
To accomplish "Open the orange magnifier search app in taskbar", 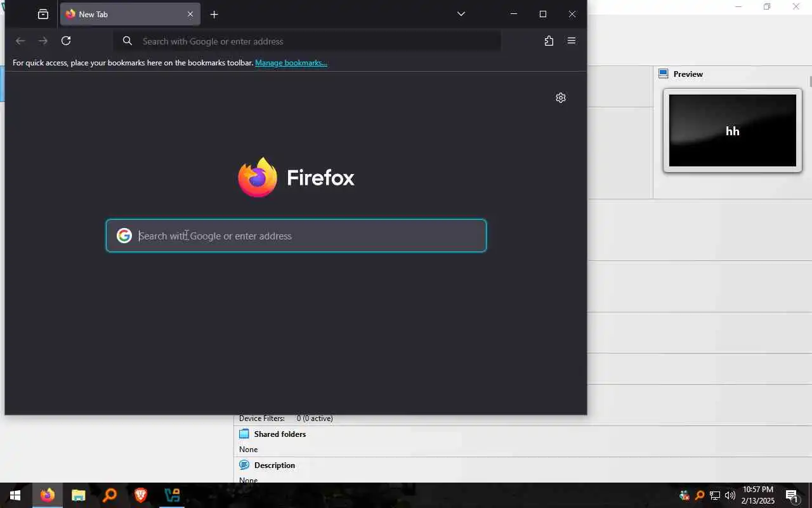I will (109, 495).
